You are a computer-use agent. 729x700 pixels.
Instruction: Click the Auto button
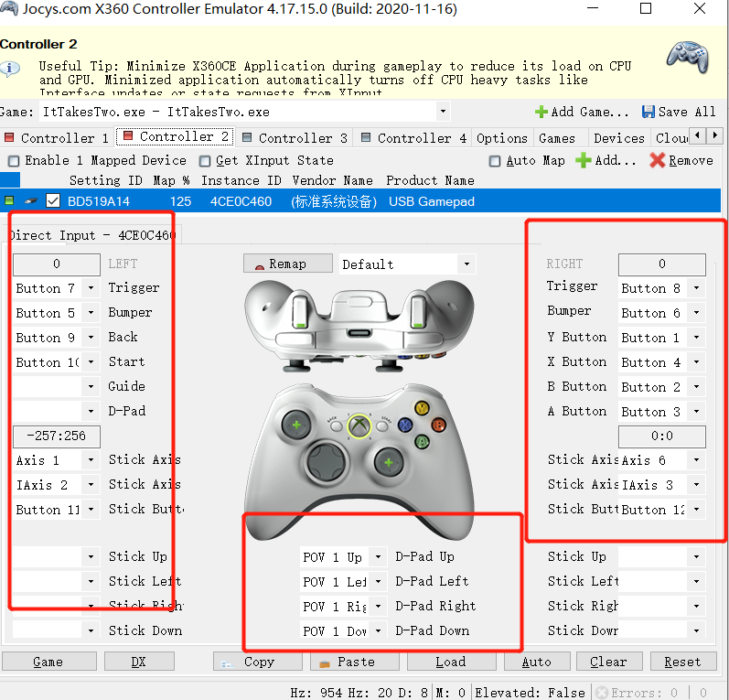coord(537,662)
